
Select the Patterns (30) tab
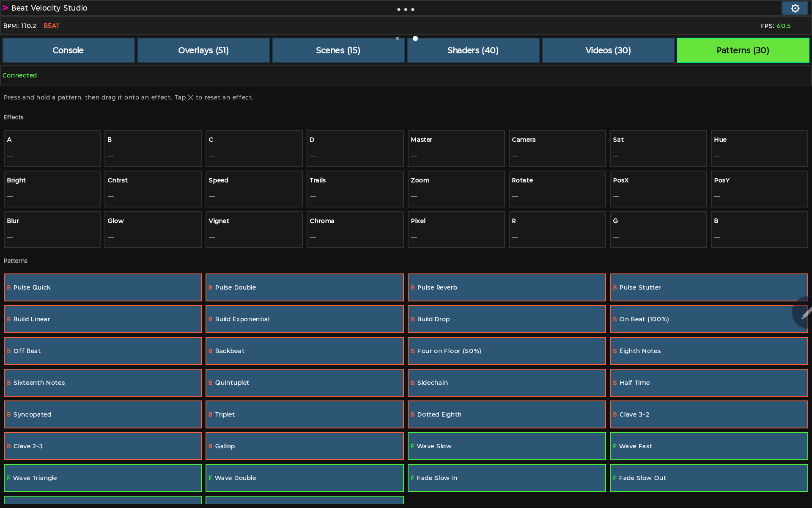pyautogui.click(x=743, y=50)
